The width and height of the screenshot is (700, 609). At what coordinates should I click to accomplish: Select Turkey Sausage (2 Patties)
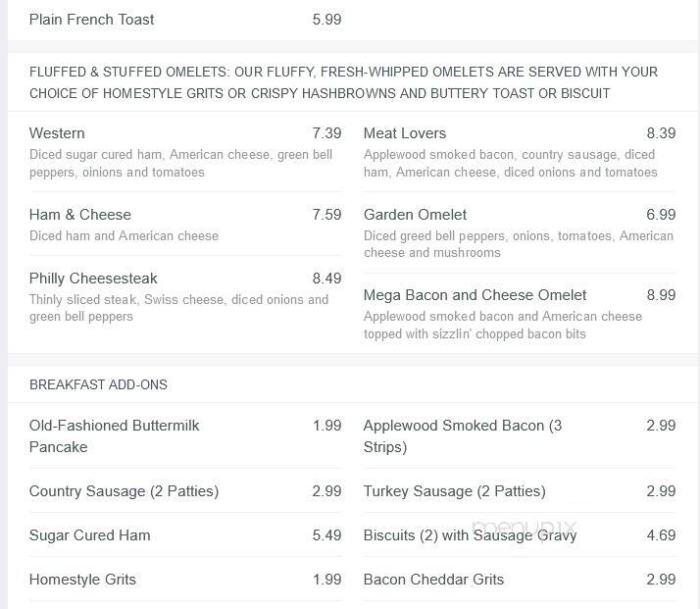coord(455,491)
